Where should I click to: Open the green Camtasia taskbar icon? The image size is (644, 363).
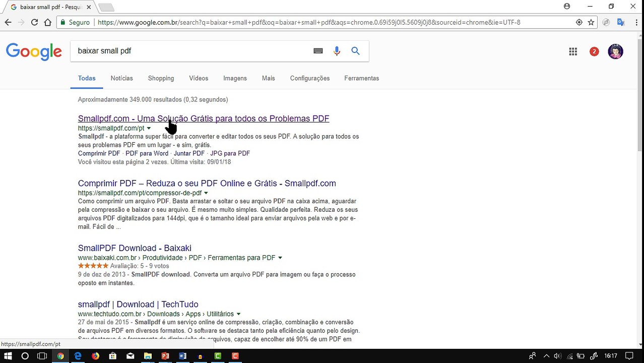click(218, 356)
